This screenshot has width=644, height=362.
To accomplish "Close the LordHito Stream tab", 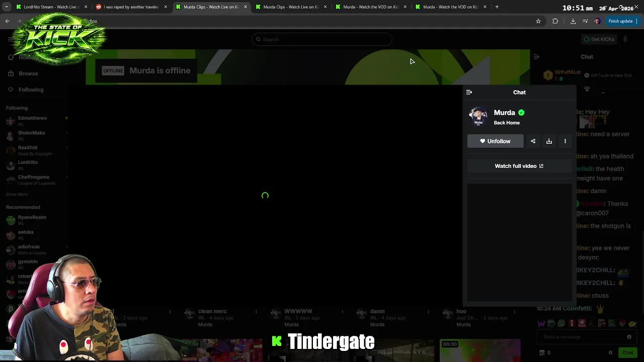I will coord(86,7).
